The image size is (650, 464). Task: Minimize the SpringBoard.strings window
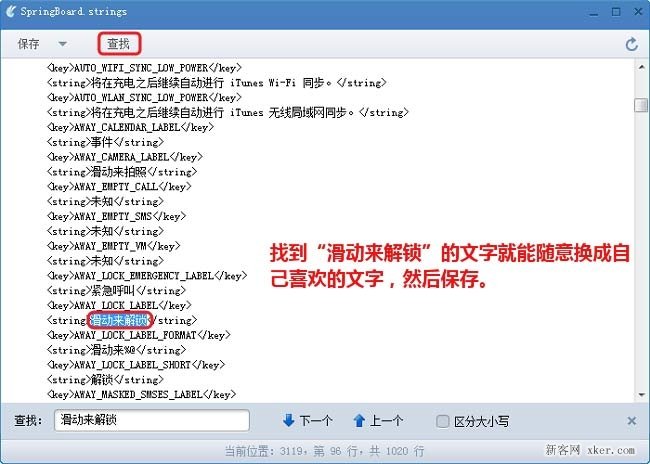pyautogui.click(x=594, y=12)
